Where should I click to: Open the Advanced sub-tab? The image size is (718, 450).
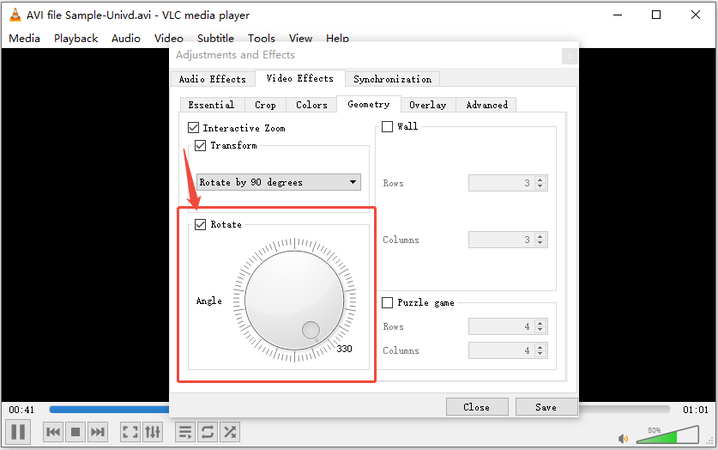pyautogui.click(x=487, y=105)
